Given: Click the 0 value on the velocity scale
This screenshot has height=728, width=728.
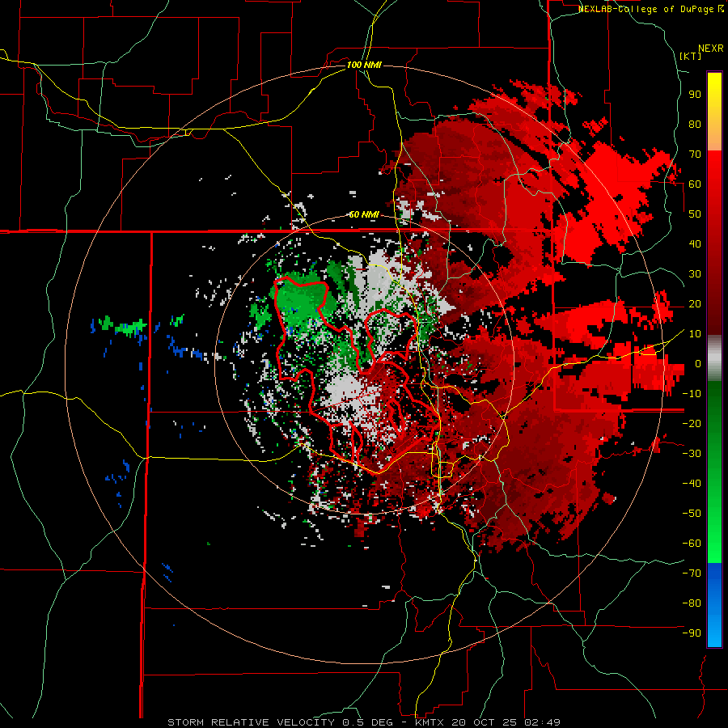Looking at the screenshot, I should coord(698,363).
